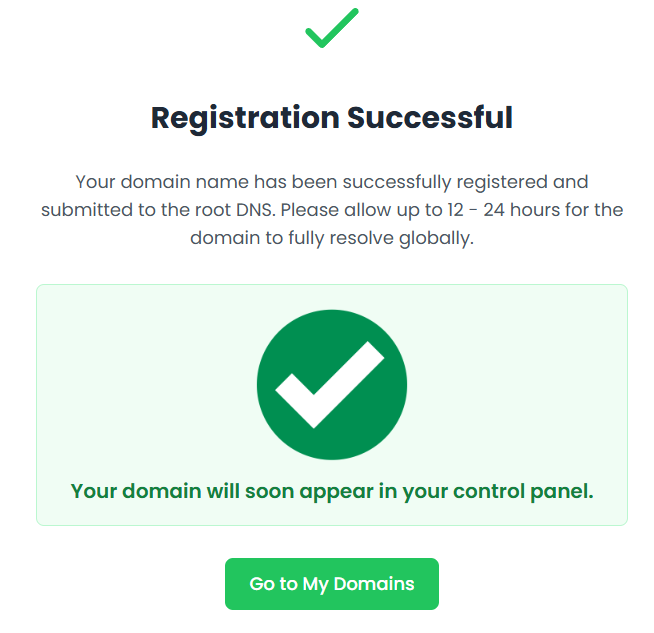
Task: Click the small green checkmark at top
Action: pos(331,29)
